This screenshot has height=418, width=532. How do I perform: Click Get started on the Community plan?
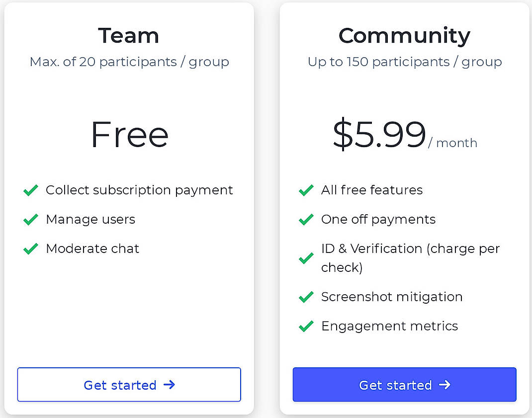point(404,385)
